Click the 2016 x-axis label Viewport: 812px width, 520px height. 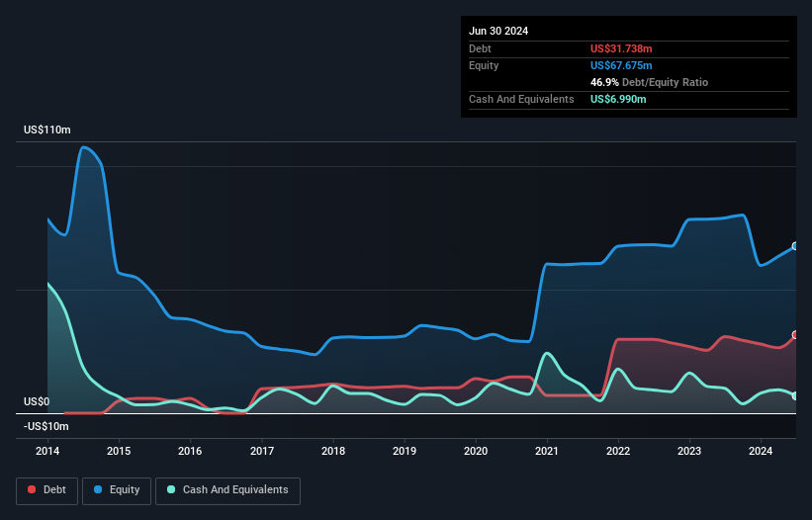[x=190, y=451]
